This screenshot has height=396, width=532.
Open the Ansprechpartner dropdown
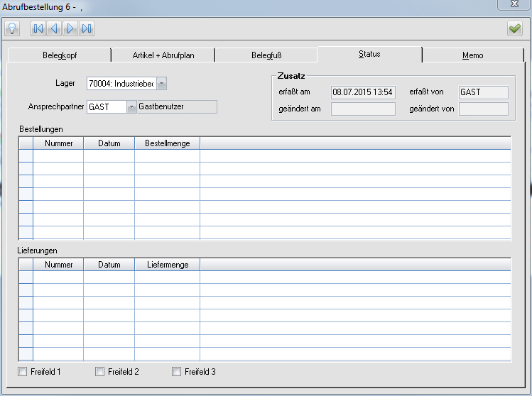tap(131, 106)
